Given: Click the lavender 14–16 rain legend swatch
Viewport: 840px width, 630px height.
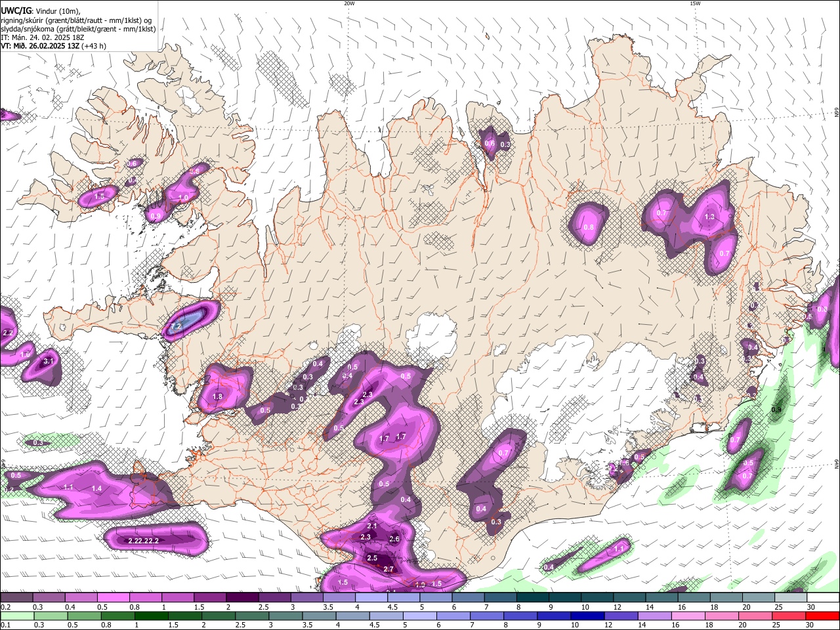Looking at the screenshot, I should [x=654, y=616].
